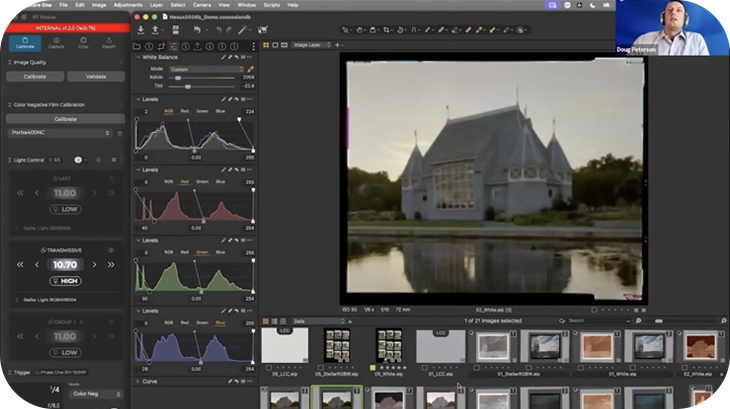
Task: Toggle color tag box under 05_LCC.eip
Action: [x=269, y=368]
